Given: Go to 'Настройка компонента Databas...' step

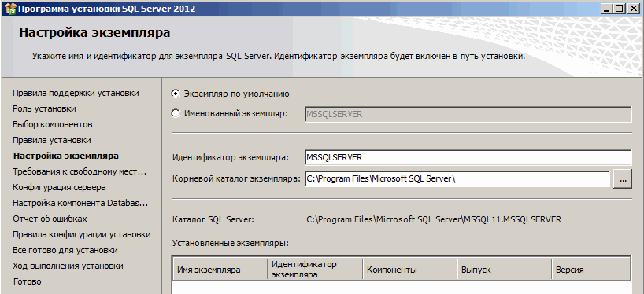Looking at the screenshot, I should point(80,203).
